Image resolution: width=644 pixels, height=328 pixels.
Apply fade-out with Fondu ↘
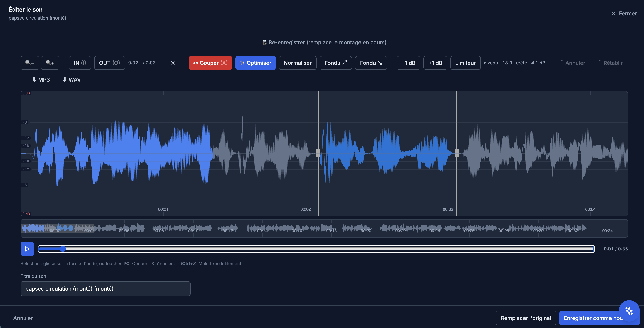coord(371,63)
